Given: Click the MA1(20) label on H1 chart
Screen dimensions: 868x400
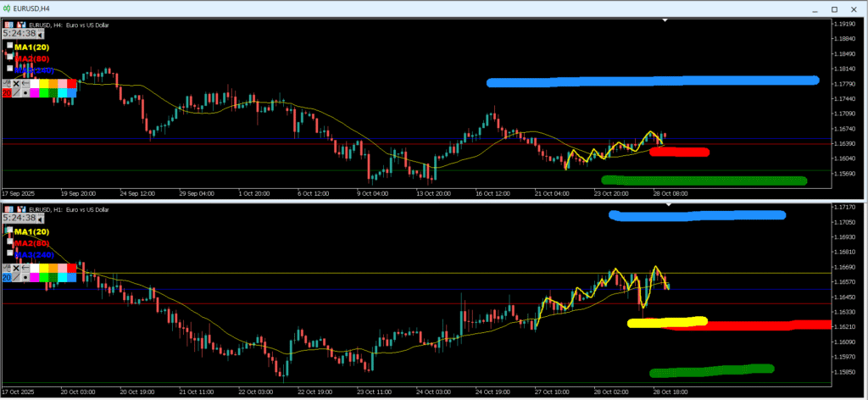Looking at the screenshot, I should point(32,231).
